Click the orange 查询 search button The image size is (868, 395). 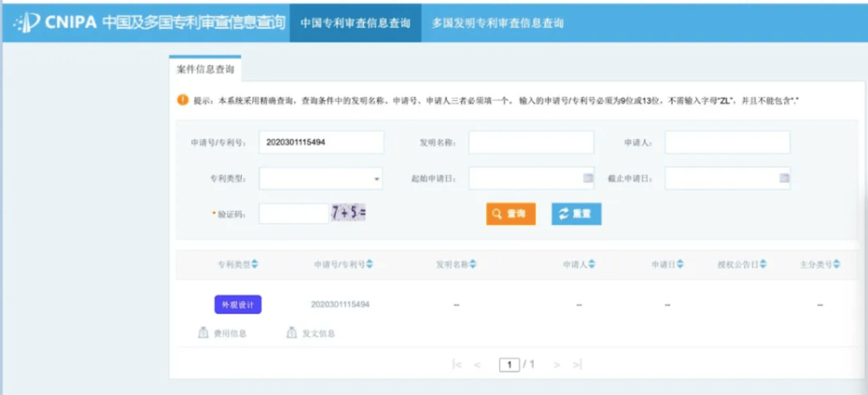[x=510, y=214]
